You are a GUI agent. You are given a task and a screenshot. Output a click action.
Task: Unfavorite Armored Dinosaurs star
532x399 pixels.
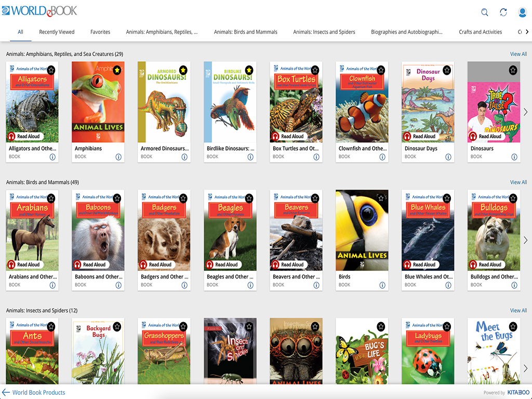pyautogui.click(x=183, y=70)
